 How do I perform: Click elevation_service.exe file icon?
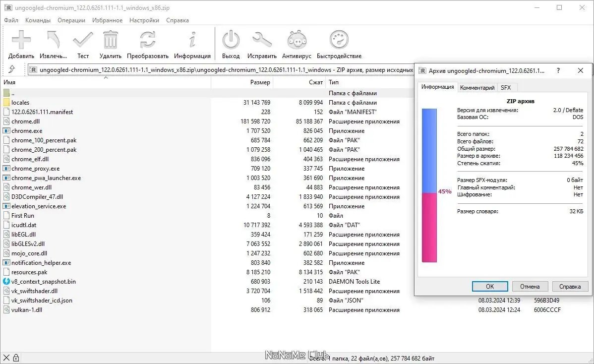pyautogui.click(x=6, y=206)
